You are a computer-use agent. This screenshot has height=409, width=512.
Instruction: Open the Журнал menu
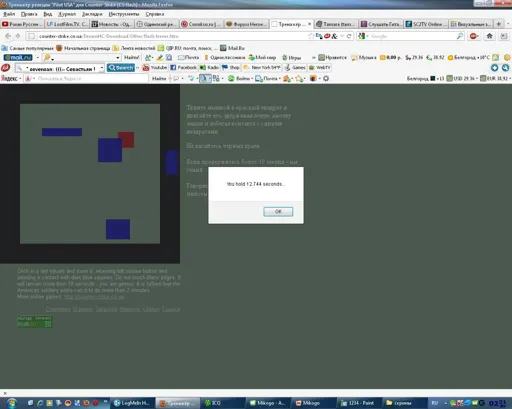(x=67, y=14)
